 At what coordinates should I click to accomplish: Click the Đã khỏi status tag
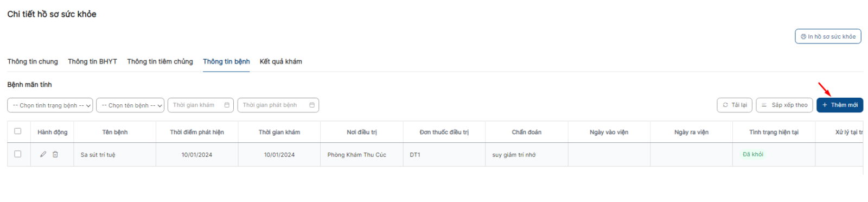[x=752, y=154]
